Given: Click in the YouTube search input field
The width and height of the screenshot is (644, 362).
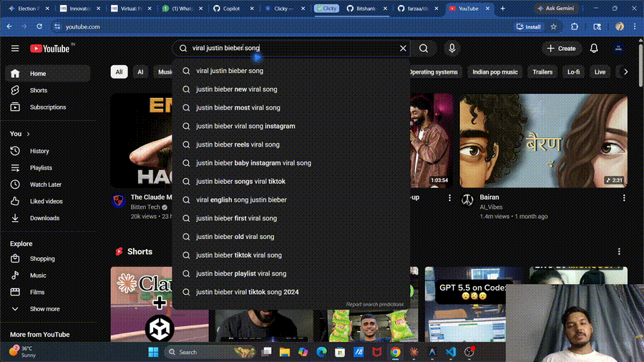Looking at the screenshot, I should click(x=293, y=49).
